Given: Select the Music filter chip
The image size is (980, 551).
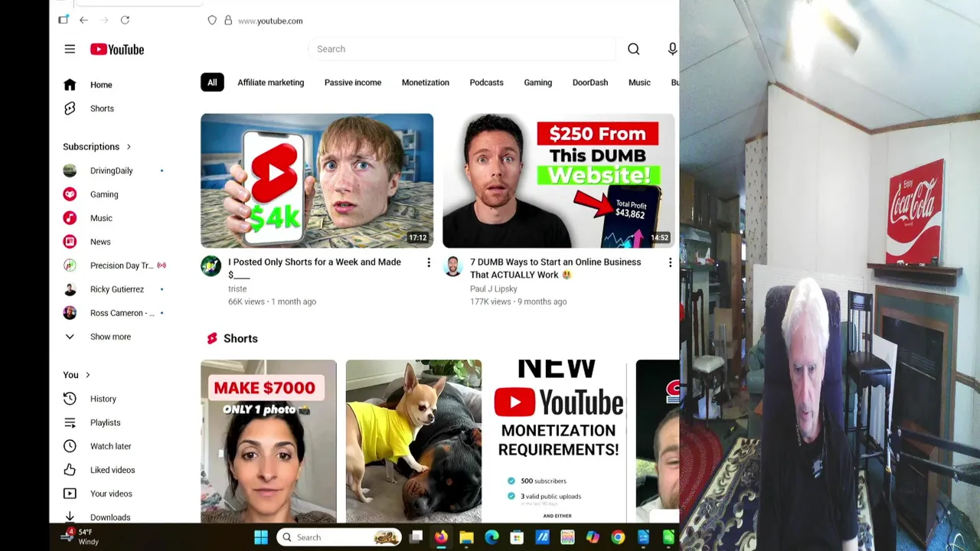Looking at the screenshot, I should 639,83.
